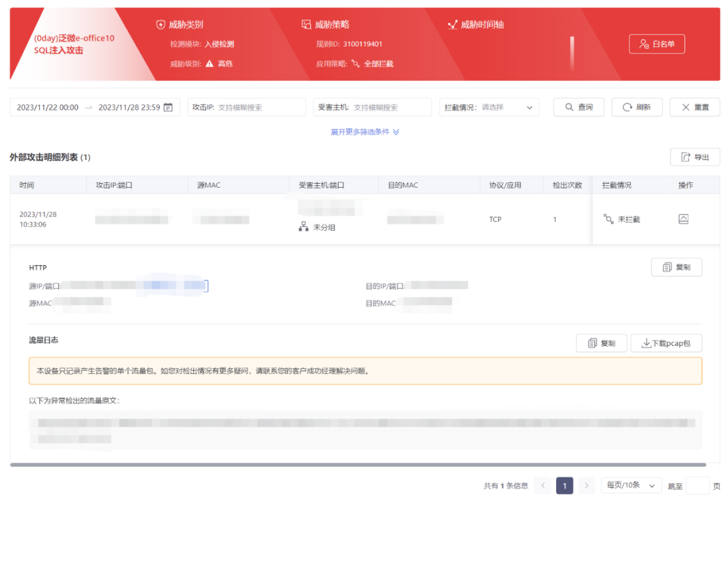The image size is (727, 588).
Task: Click the 规则ID 3100119401 text
Action: pos(349,44)
